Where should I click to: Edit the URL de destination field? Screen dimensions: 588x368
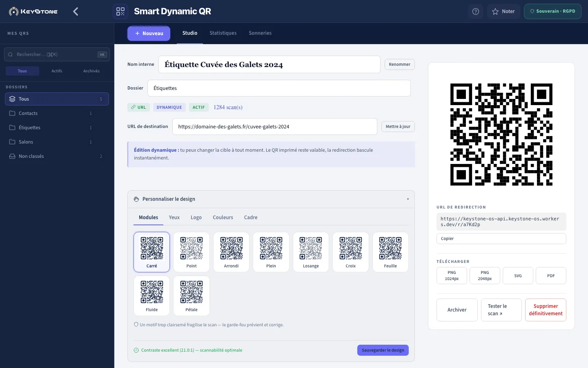tap(275, 127)
